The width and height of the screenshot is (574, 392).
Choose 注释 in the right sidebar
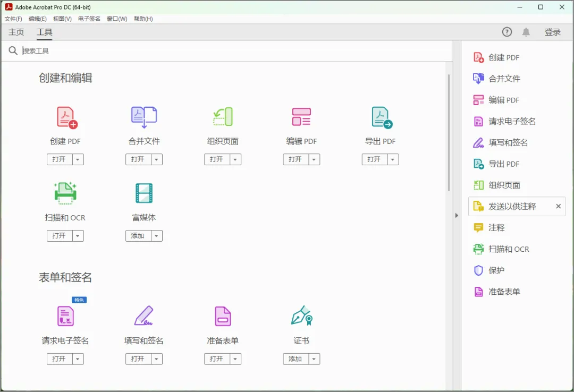[517, 228]
